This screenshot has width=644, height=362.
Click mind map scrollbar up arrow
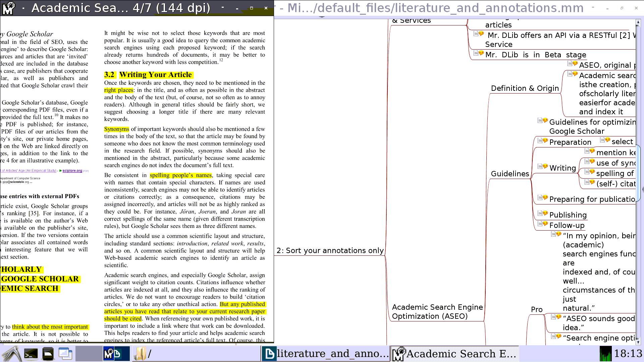pos(638,22)
